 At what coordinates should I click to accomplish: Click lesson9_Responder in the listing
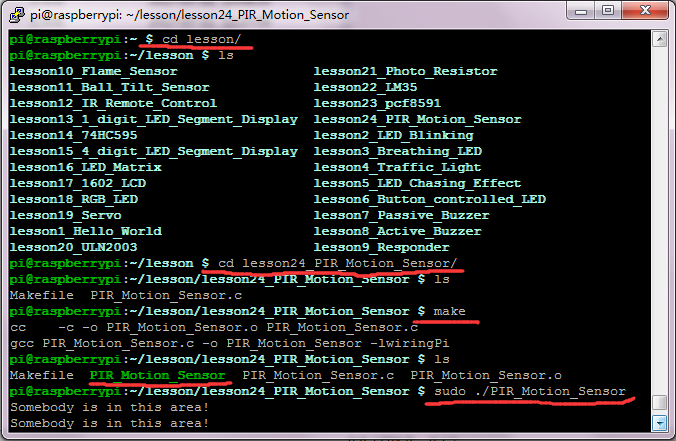(381, 247)
